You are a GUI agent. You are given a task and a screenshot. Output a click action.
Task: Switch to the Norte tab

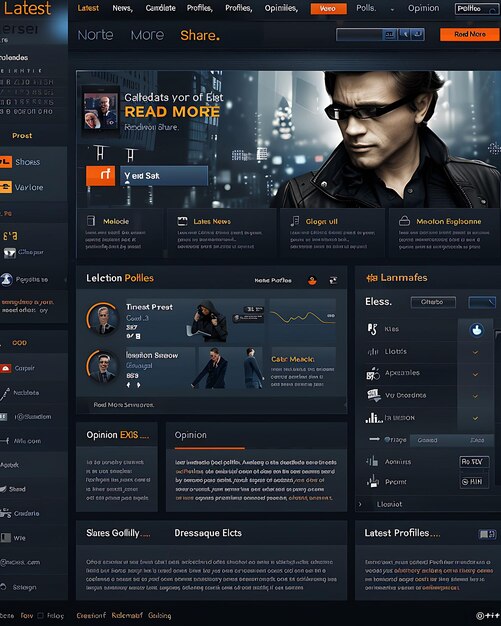pyautogui.click(x=95, y=35)
